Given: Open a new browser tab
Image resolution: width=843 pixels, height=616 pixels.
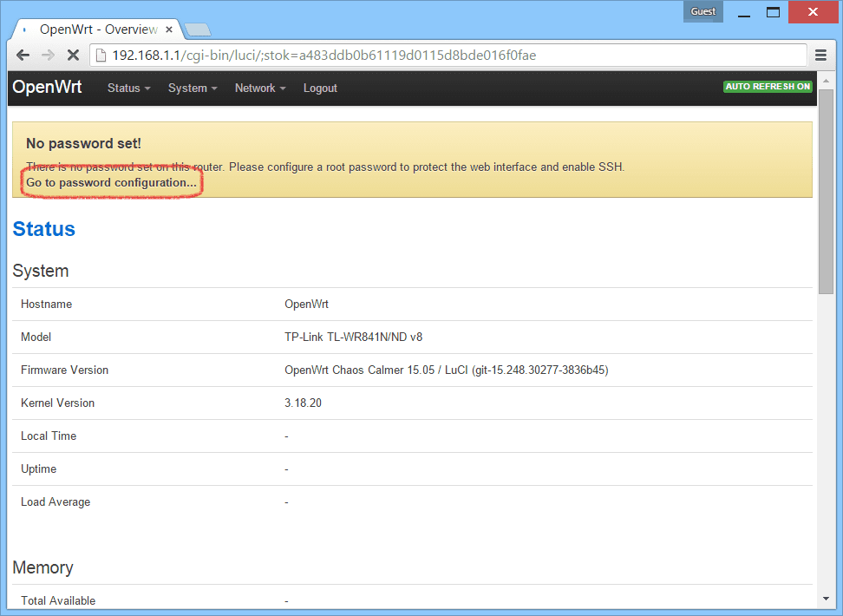Looking at the screenshot, I should (x=197, y=29).
